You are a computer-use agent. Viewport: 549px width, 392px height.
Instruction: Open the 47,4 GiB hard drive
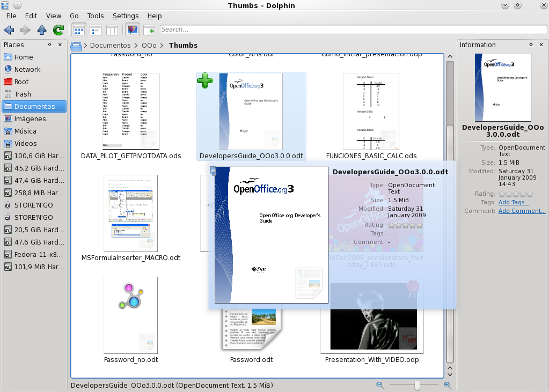pos(34,180)
